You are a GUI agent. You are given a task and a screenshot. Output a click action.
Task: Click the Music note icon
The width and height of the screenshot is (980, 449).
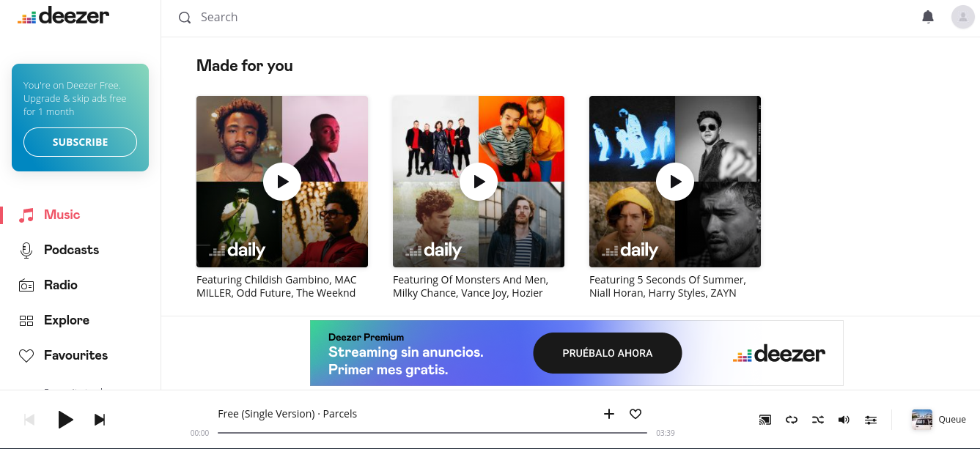[26, 215]
